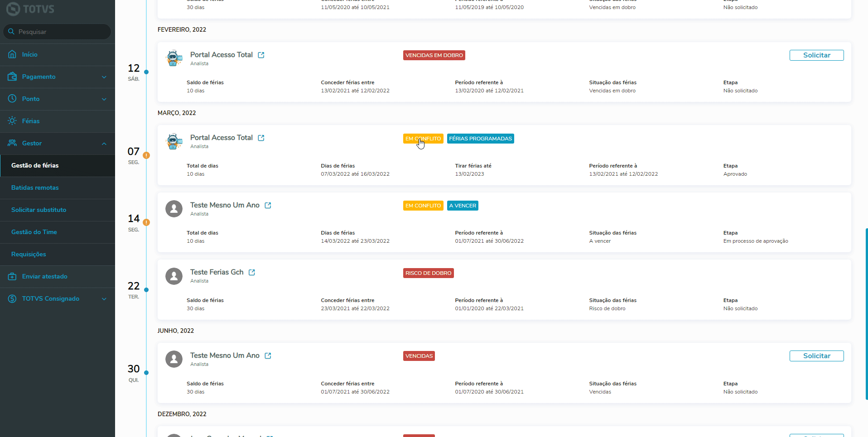Click the FEVEREIRO, 2022 month heading
Viewport: 868px width, 437px height.
(182, 29)
